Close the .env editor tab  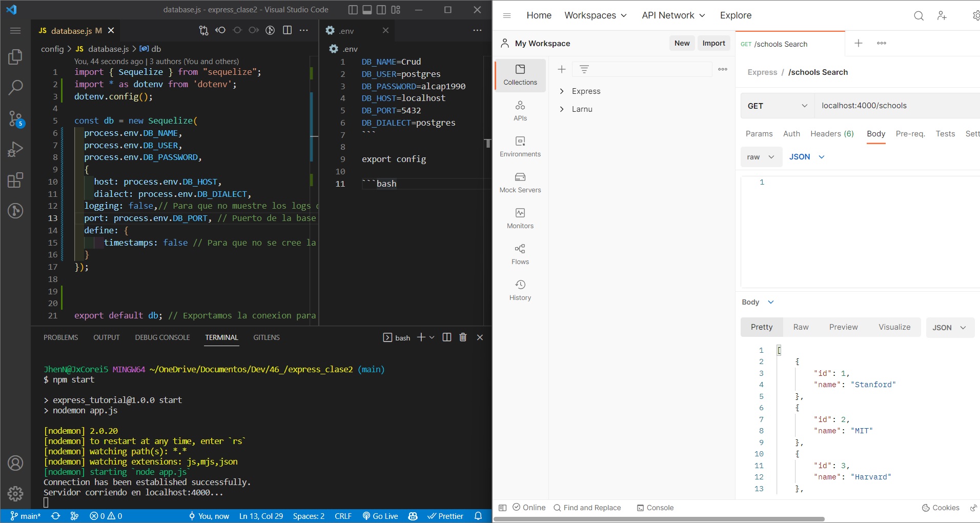pyautogui.click(x=385, y=31)
